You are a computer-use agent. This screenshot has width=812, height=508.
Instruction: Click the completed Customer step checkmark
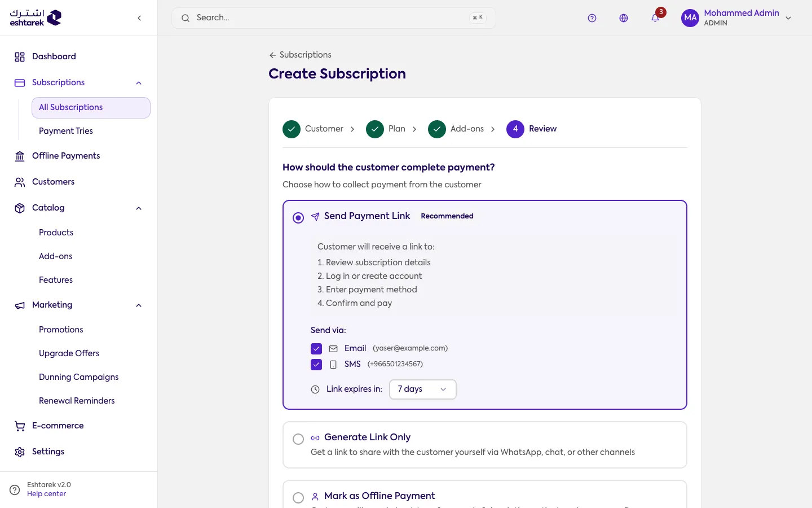(292, 129)
